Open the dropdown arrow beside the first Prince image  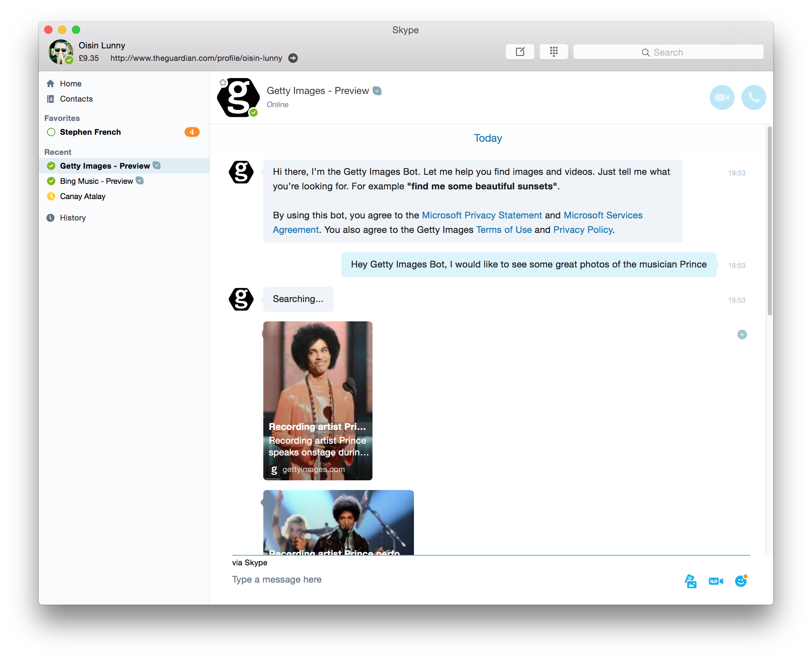tap(742, 334)
